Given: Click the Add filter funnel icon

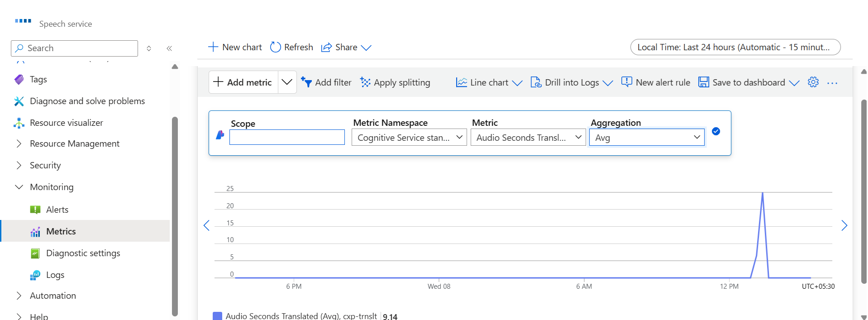Looking at the screenshot, I should (306, 82).
